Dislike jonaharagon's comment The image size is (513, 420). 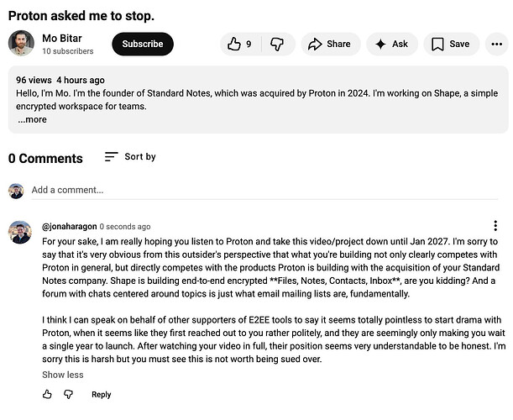[69, 395]
